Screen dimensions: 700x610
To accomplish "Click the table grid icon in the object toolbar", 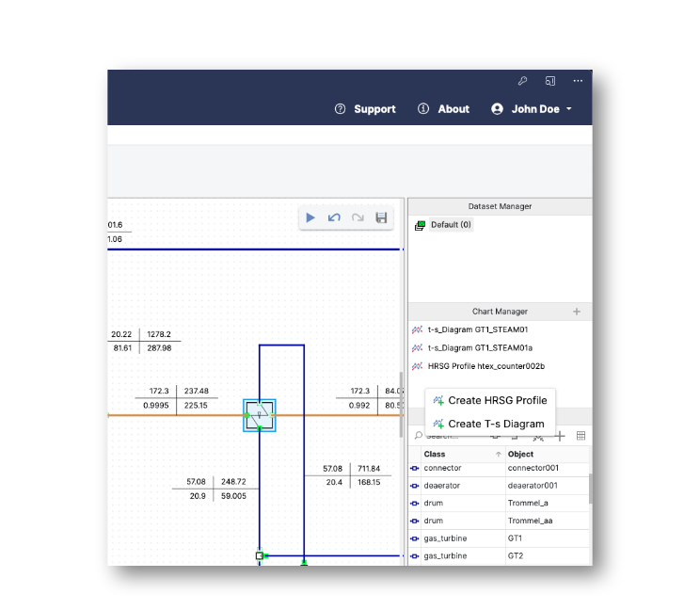I will tap(581, 436).
